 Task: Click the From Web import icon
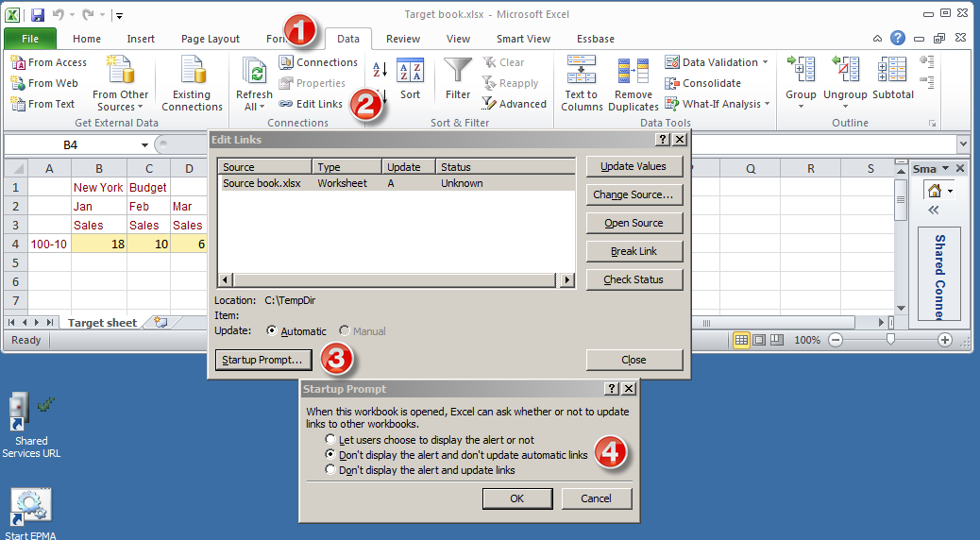(18, 83)
